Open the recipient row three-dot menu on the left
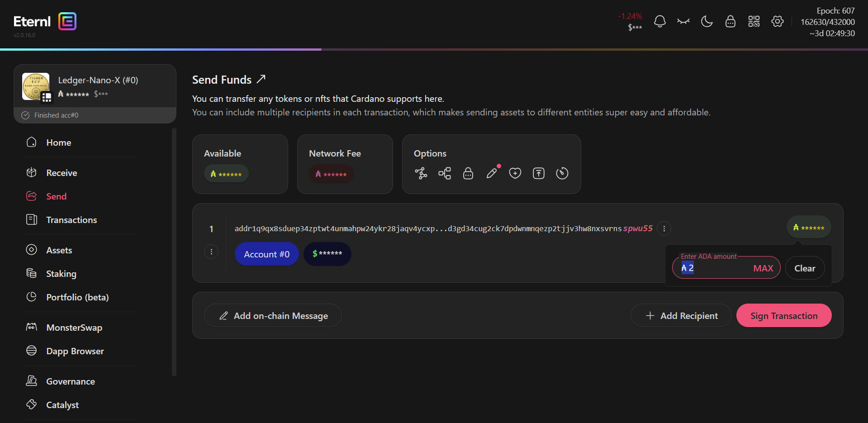Image resolution: width=868 pixels, height=423 pixels. pos(211,252)
